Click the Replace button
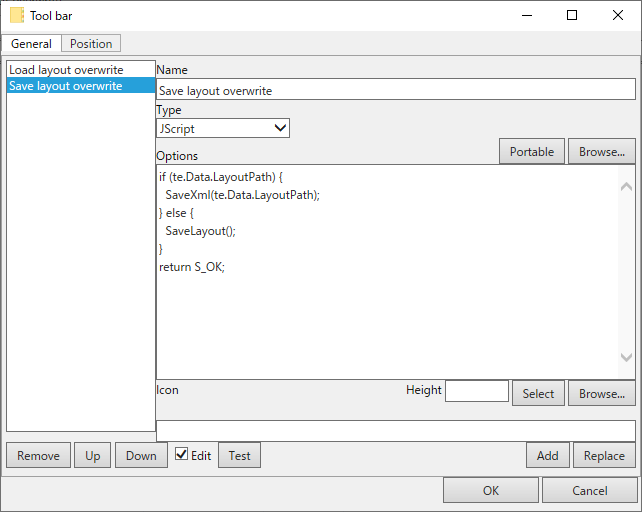642x512 pixels. (x=604, y=455)
